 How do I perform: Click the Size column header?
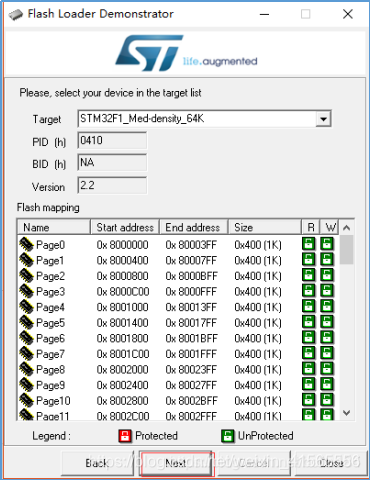pyautogui.click(x=265, y=227)
